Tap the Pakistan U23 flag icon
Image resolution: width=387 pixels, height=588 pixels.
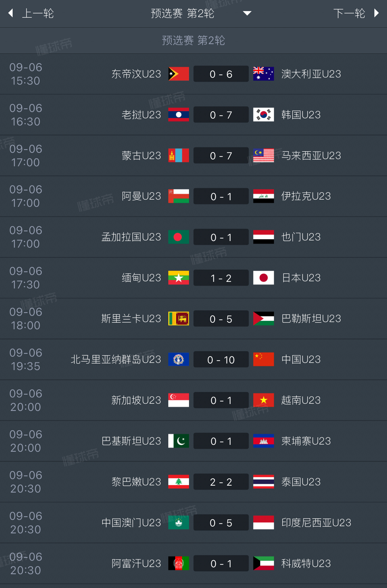click(x=178, y=441)
